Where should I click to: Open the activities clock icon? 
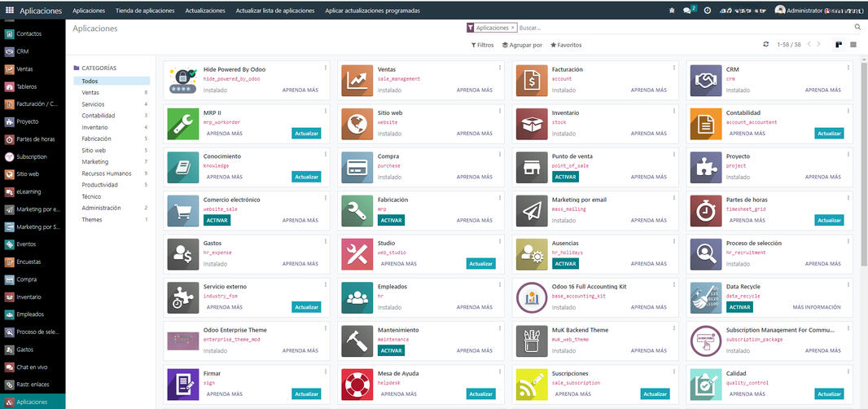707,11
